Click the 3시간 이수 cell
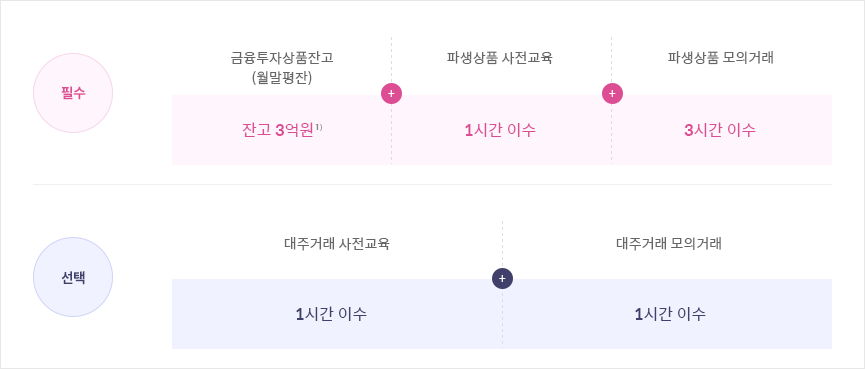This screenshot has height=369, width=865. pyautogui.click(x=722, y=130)
